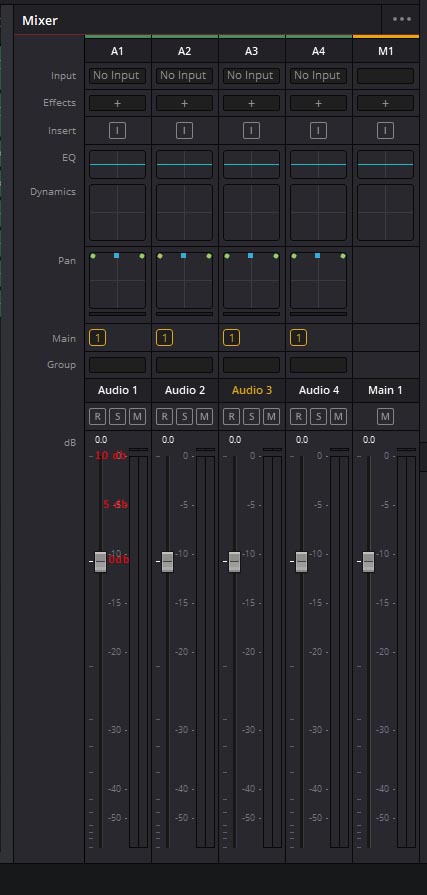Open the EQ graph for track A3
The image size is (427, 895).
[251, 164]
